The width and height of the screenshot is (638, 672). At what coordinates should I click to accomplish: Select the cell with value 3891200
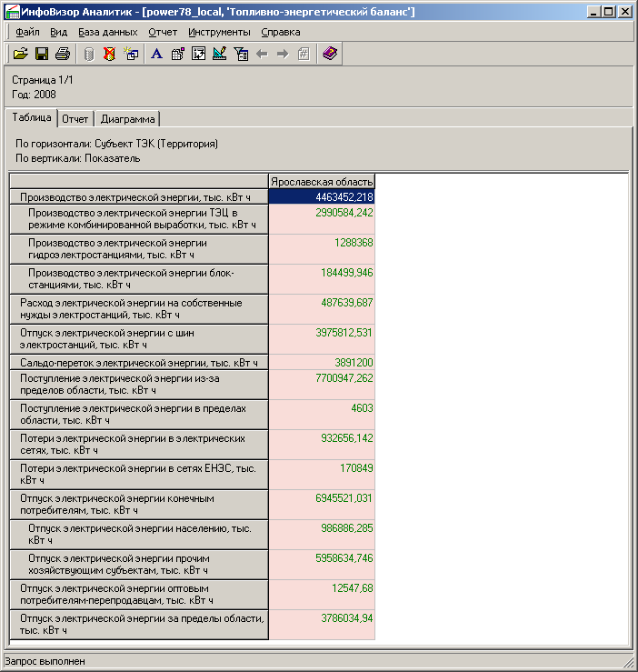coord(322,363)
